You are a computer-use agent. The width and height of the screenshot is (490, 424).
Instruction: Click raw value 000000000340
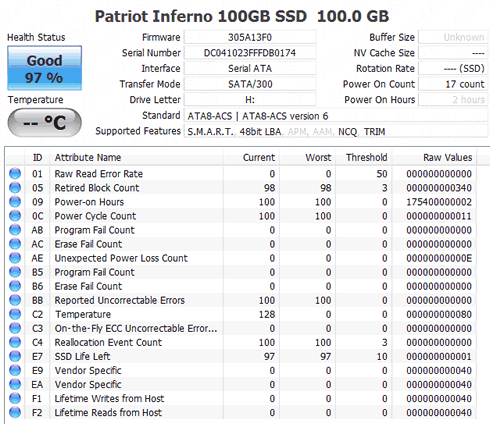(439, 188)
